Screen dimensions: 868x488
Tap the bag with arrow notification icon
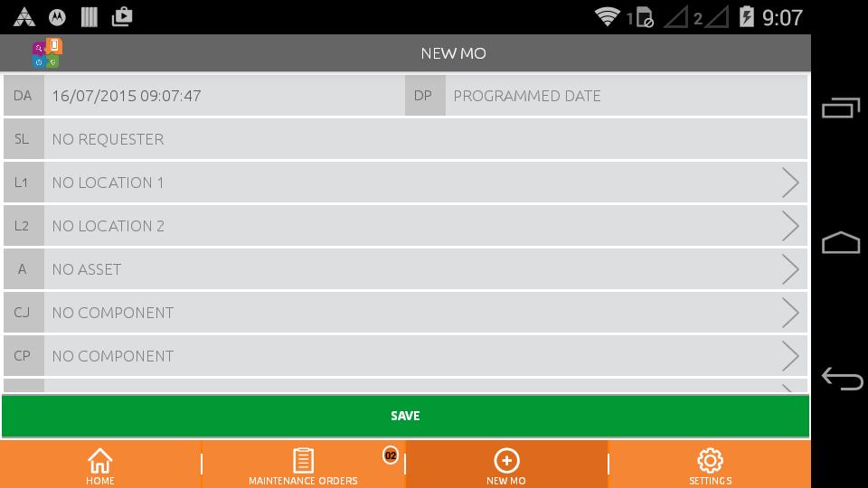click(x=122, y=16)
